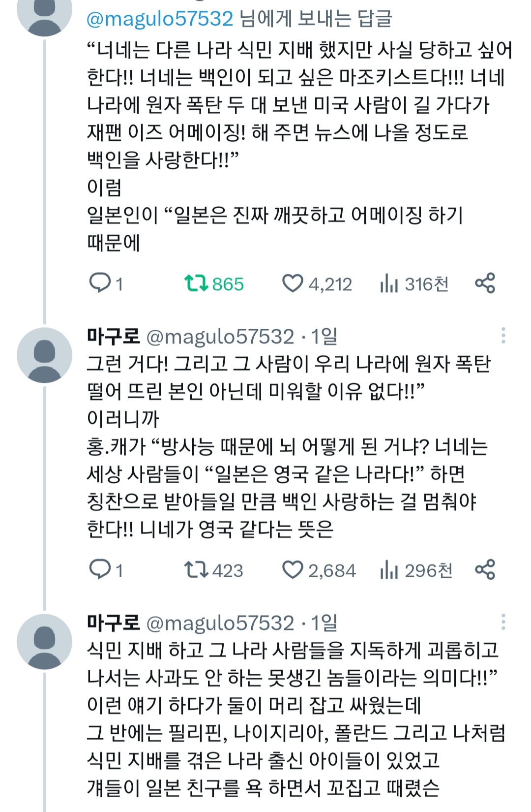Click second tweet's profile avatar
Viewport: 531px width, 812px height.
[44, 355]
